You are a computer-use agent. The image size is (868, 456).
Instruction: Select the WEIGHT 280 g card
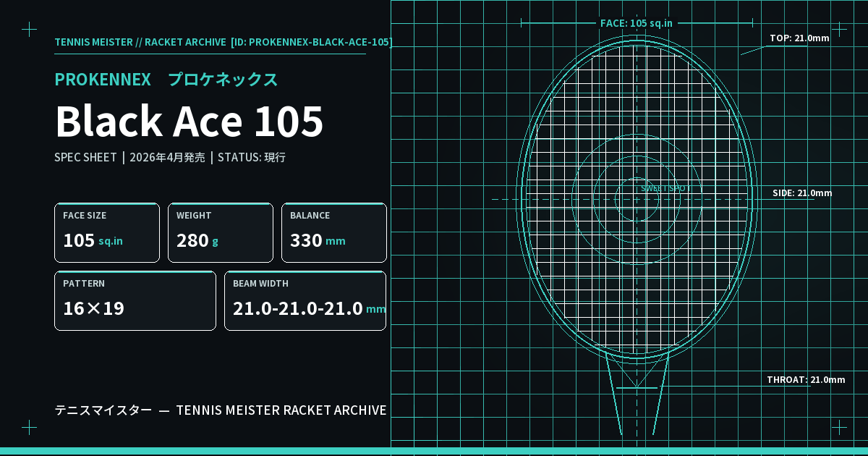(x=221, y=232)
